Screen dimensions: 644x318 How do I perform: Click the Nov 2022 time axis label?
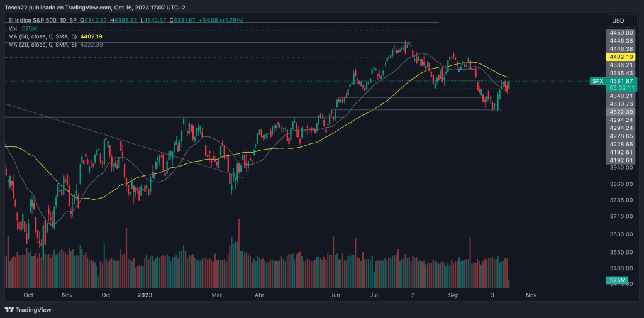[x=67, y=294]
